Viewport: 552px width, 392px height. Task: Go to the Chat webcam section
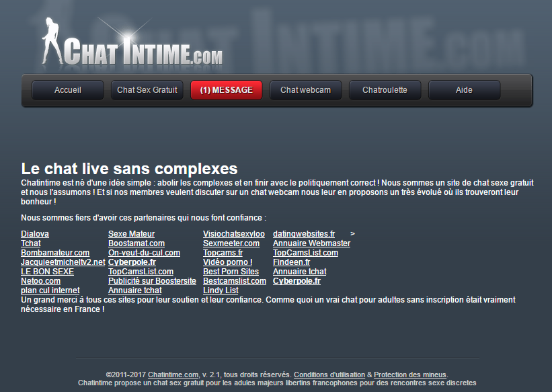[x=305, y=90]
